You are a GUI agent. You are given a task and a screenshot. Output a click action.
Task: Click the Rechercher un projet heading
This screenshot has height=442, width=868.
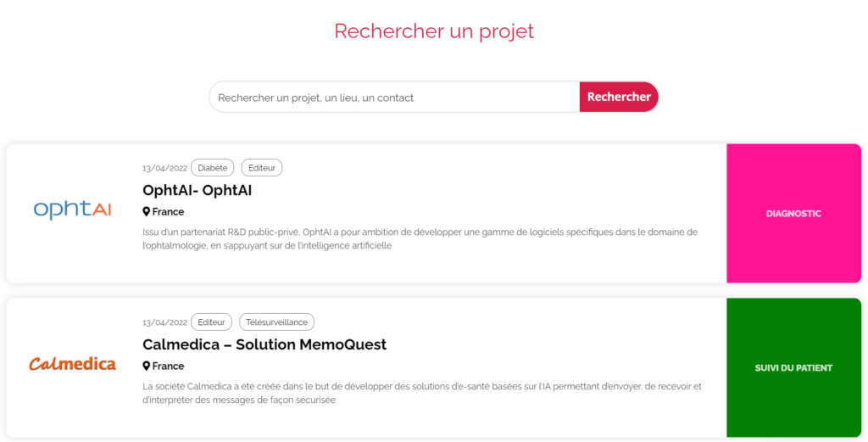tap(434, 31)
